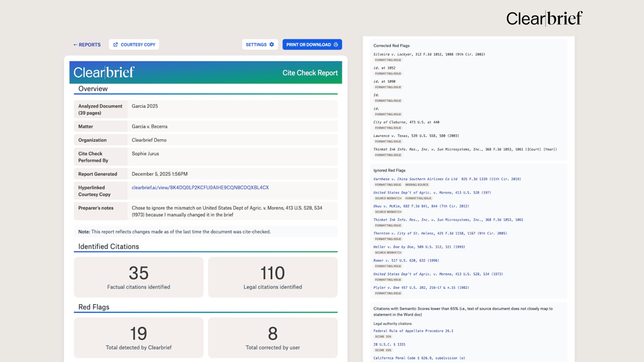Click the back arrow next to REPORTS
The height and width of the screenshot is (362, 644).
[74, 44]
